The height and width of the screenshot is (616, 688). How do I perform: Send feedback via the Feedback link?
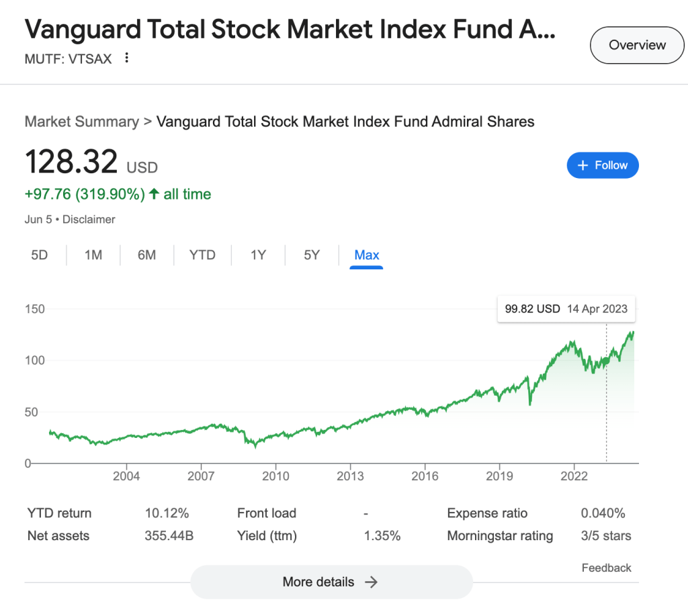(x=606, y=568)
